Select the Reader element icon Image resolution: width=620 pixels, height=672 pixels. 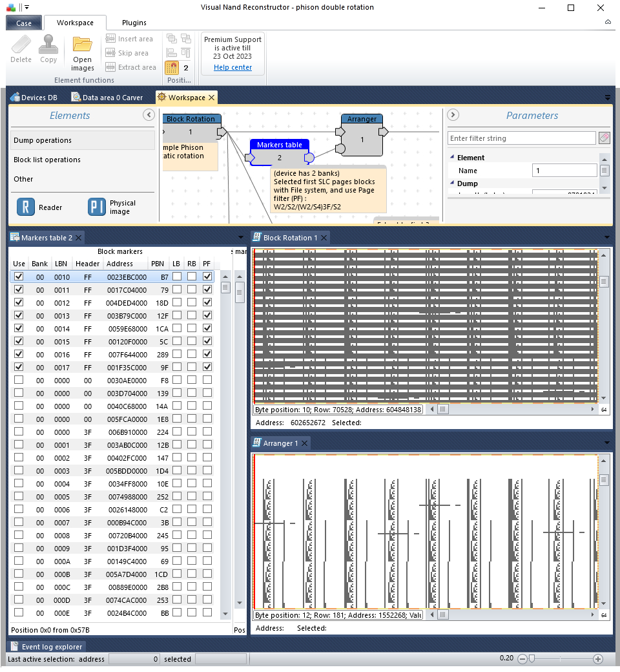[26, 207]
